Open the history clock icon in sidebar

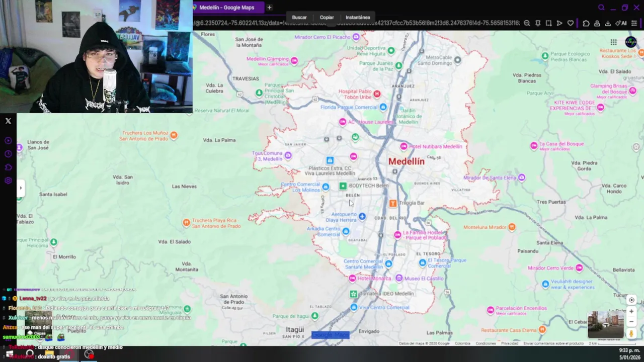[8, 154]
